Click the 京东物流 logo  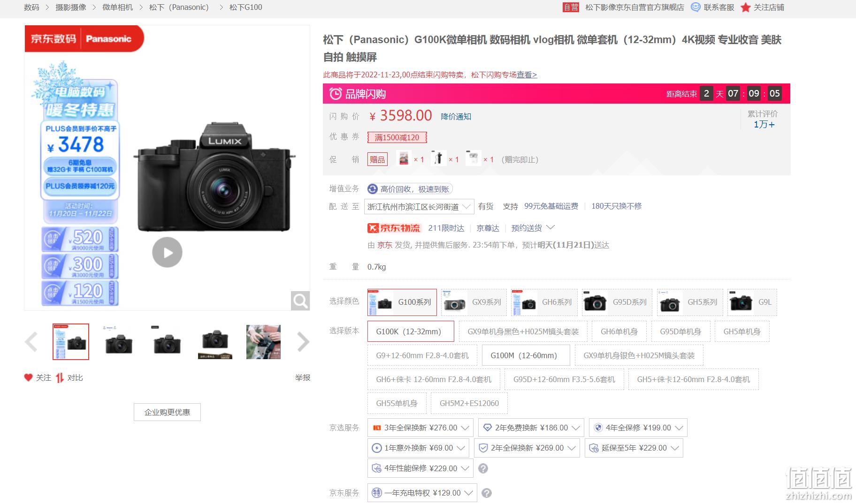pyautogui.click(x=394, y=228)
